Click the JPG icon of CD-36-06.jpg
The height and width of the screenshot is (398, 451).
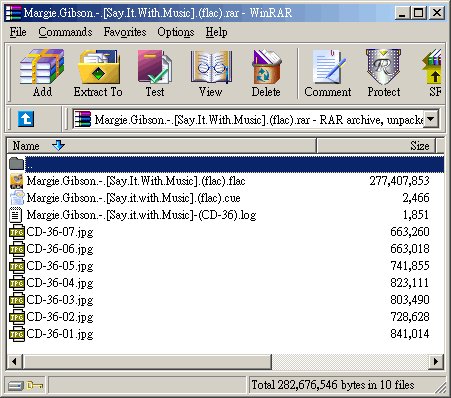[17, 249]
